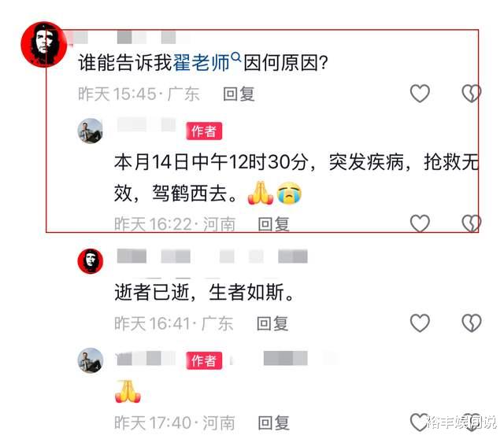Like the author's reply at 16:22
This screenshot has height=439, width=504.
click(x=420, y=223)
